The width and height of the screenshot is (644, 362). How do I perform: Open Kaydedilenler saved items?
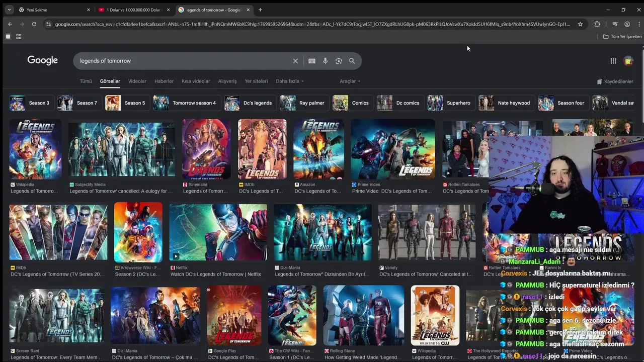click(x=615, y=81)
